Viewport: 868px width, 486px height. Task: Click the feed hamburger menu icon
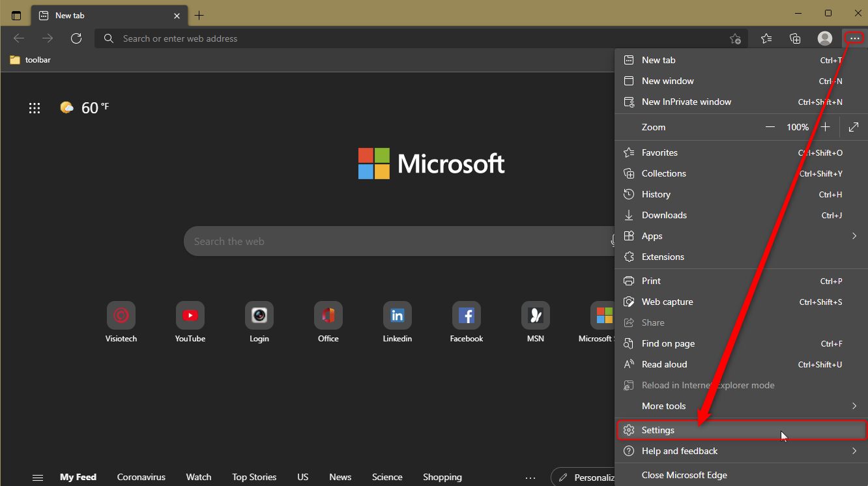(x=38, y=478)
